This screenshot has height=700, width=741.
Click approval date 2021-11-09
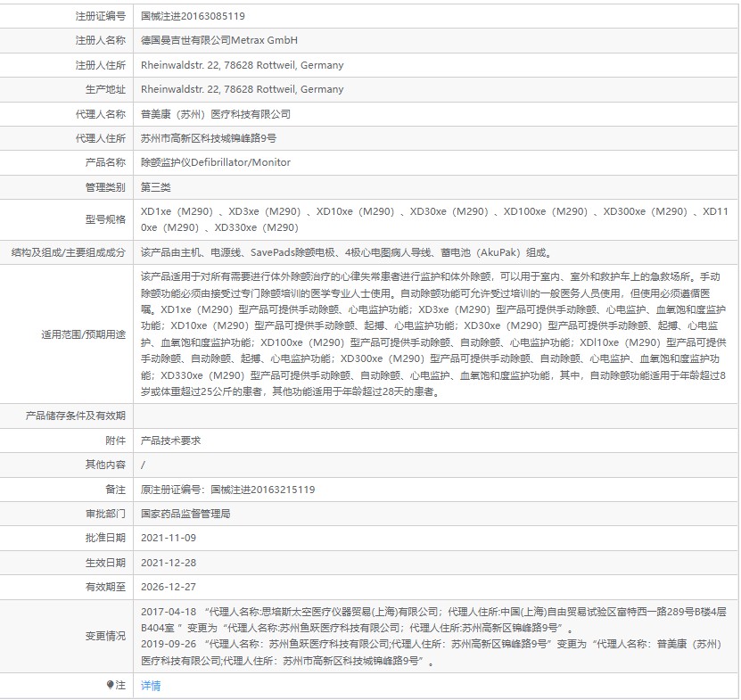[169, 539]
